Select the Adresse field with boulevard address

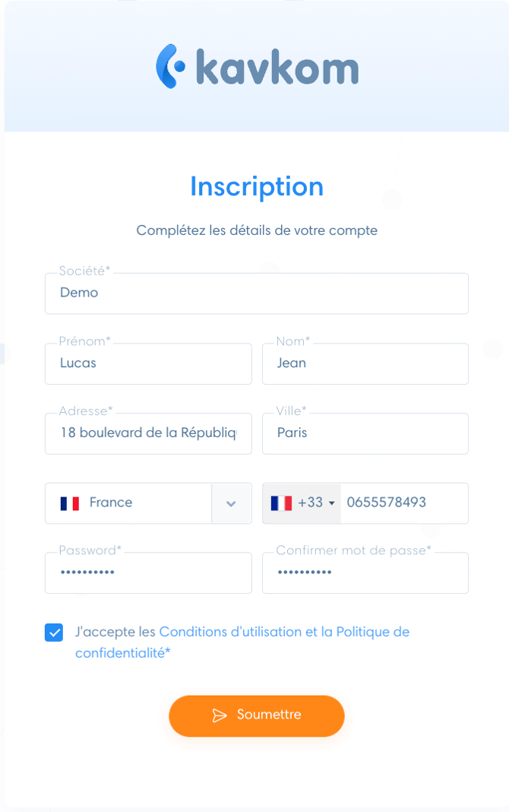click(148, 433)
